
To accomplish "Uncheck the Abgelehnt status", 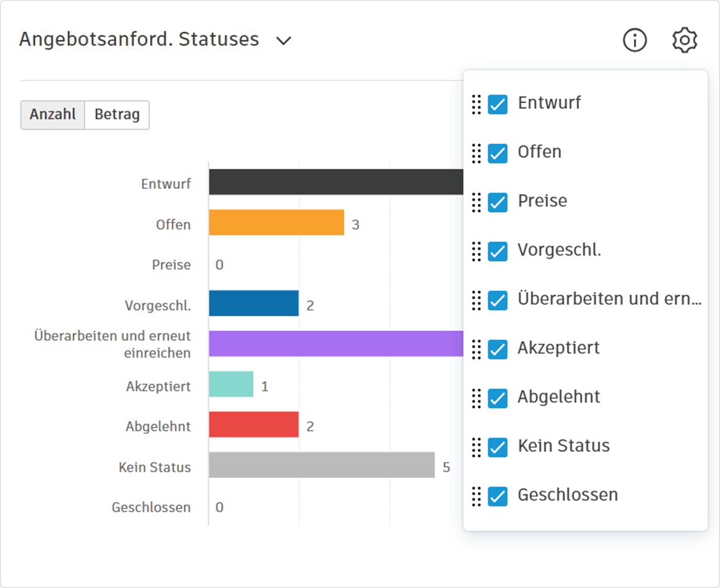I will [x=497, y=398].
